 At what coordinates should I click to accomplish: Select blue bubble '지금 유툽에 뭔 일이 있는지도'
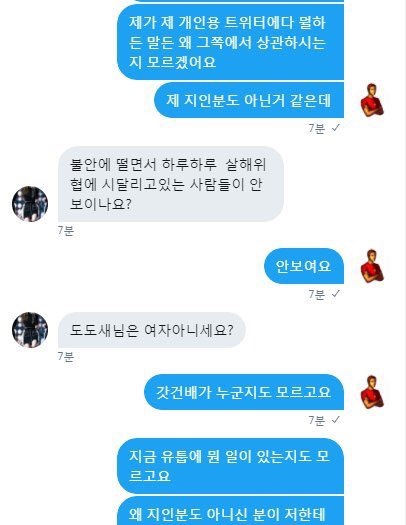(231, 466)
